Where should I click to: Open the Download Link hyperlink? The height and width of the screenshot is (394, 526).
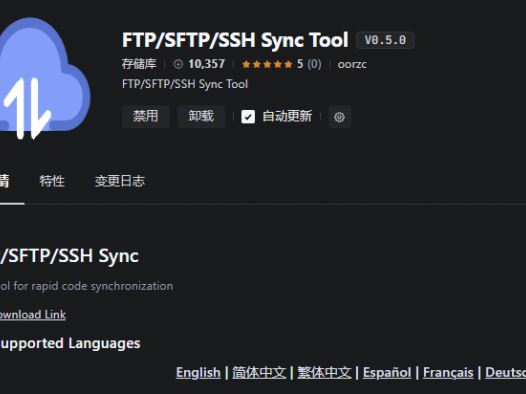click(33, 315)
